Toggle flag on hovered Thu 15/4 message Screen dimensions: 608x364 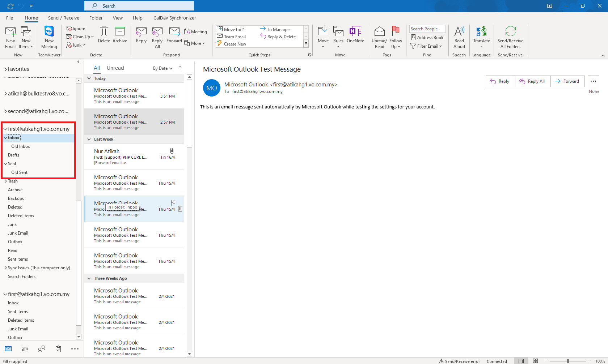tap(173, 202)
